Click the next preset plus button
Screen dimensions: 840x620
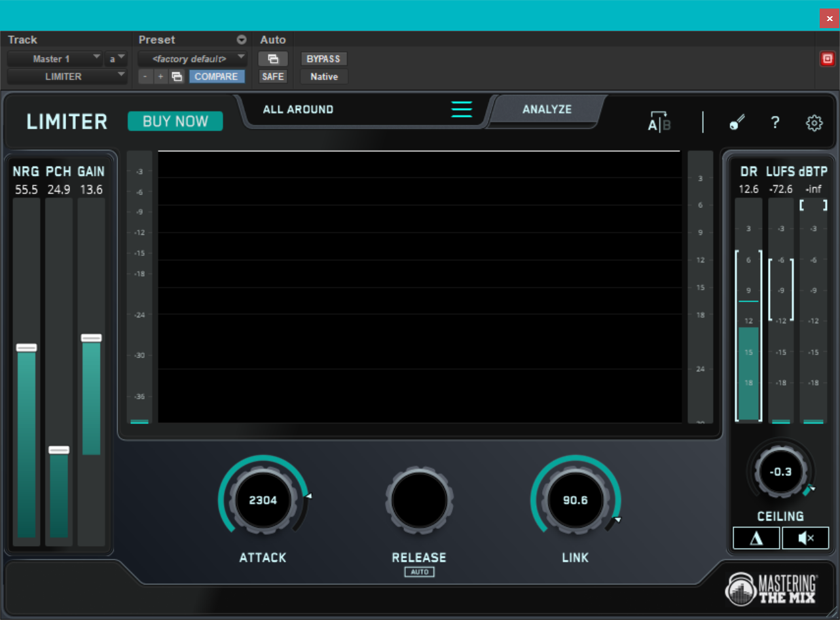tap(161, 77)
